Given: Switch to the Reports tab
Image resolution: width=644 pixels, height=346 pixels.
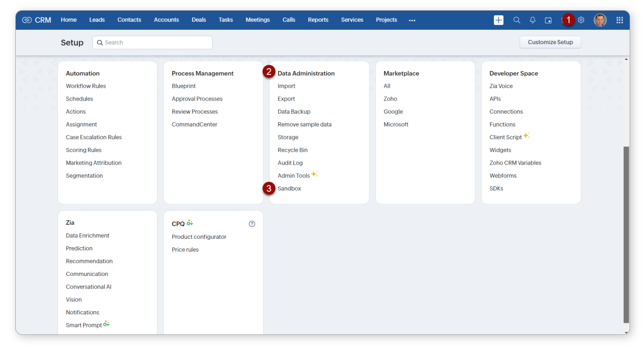Looking at the screenshot, I should [318, 20].
